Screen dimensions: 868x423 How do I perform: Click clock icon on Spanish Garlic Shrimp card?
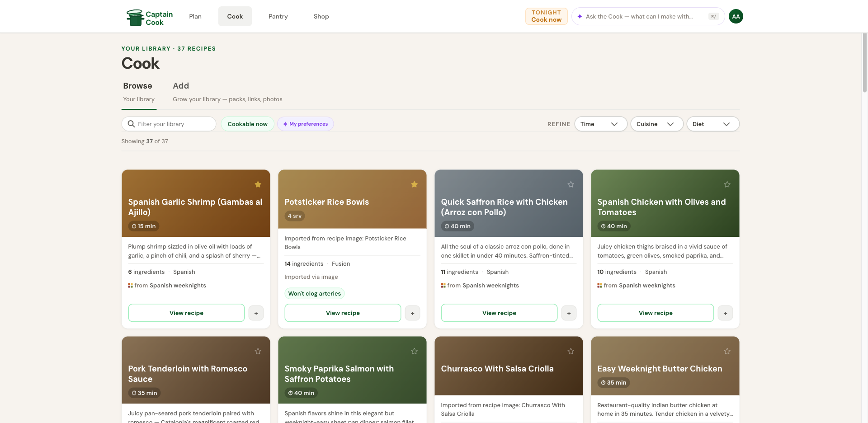click(134, 226)
